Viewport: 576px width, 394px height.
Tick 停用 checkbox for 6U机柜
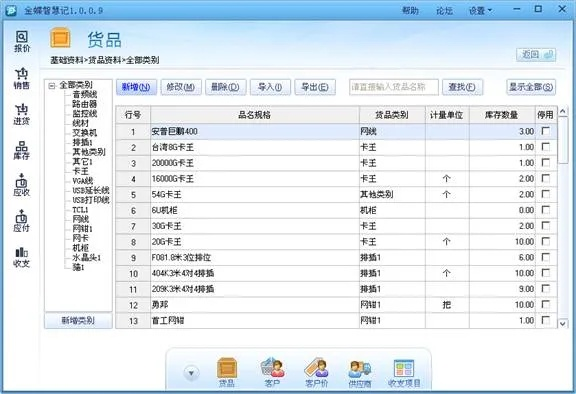click(x=546, y=210)
